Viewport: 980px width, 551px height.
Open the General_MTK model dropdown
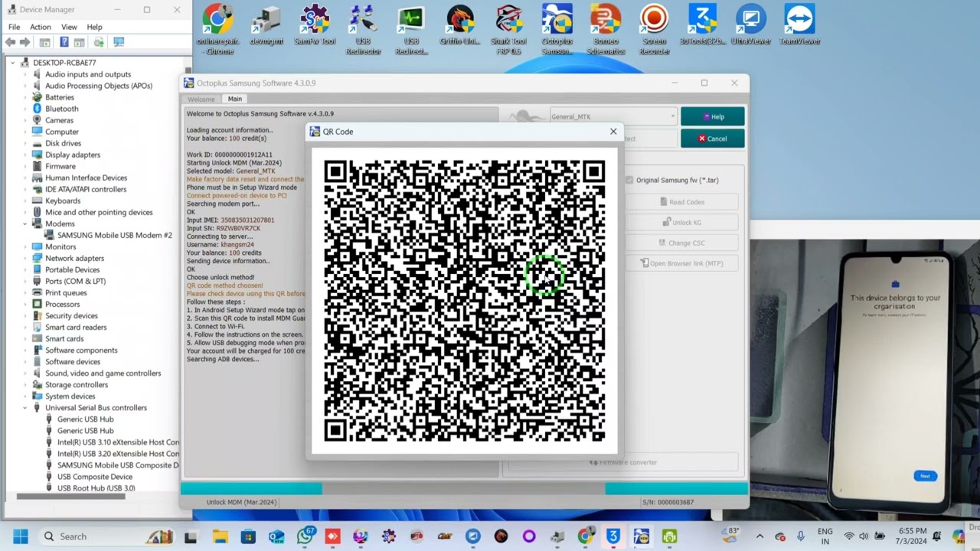click(612, 116)
